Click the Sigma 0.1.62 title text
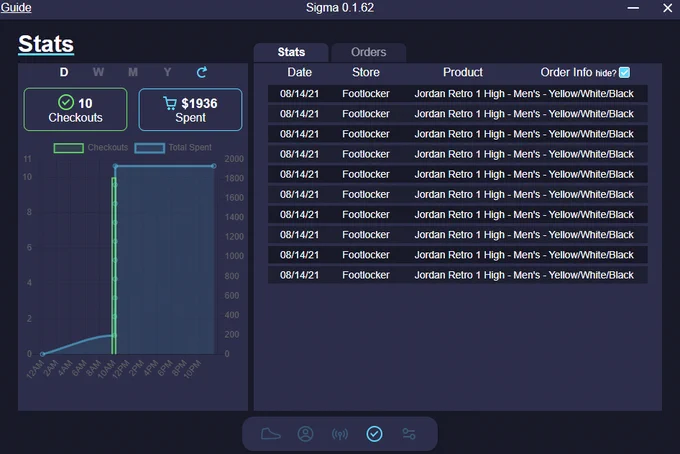The width and height of the screenshot is (680, 454). click(340, 8)
